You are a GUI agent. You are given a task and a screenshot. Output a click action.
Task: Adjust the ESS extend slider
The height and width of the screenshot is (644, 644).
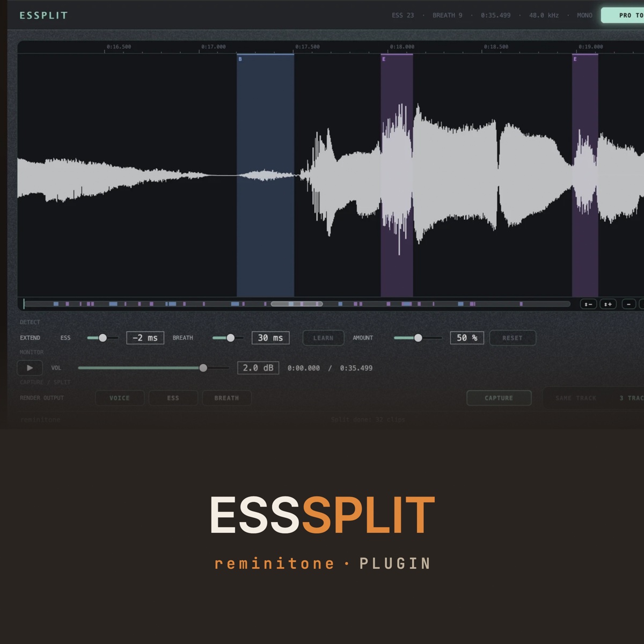(x=103, y=338)
